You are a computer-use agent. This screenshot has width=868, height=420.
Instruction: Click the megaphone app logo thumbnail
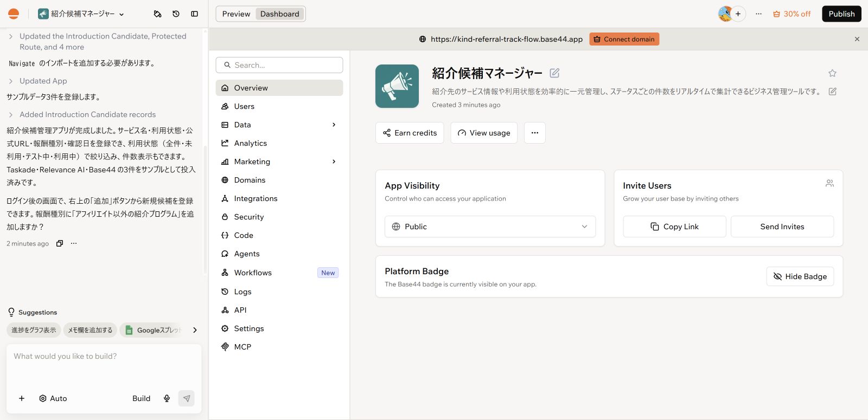pos(397,86)
